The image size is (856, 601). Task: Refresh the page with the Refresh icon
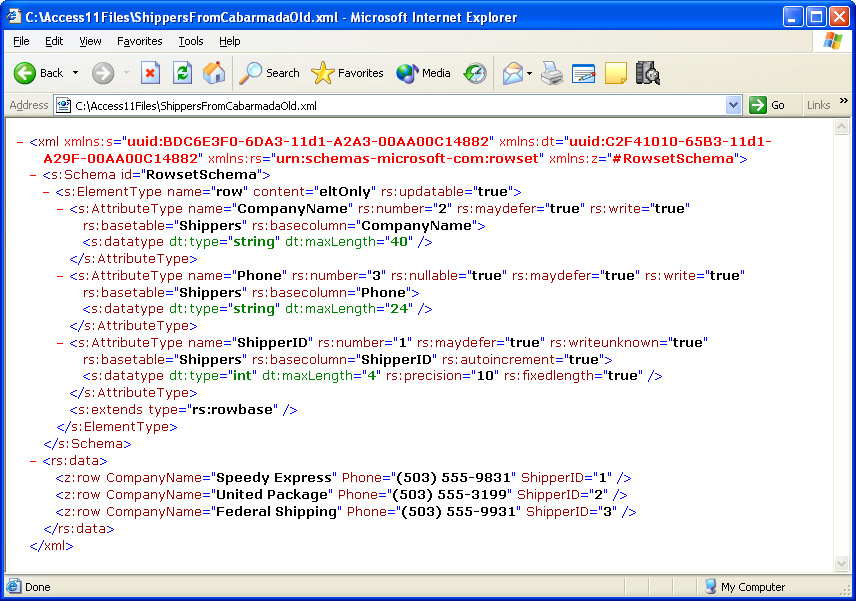(x=182, y=73)
